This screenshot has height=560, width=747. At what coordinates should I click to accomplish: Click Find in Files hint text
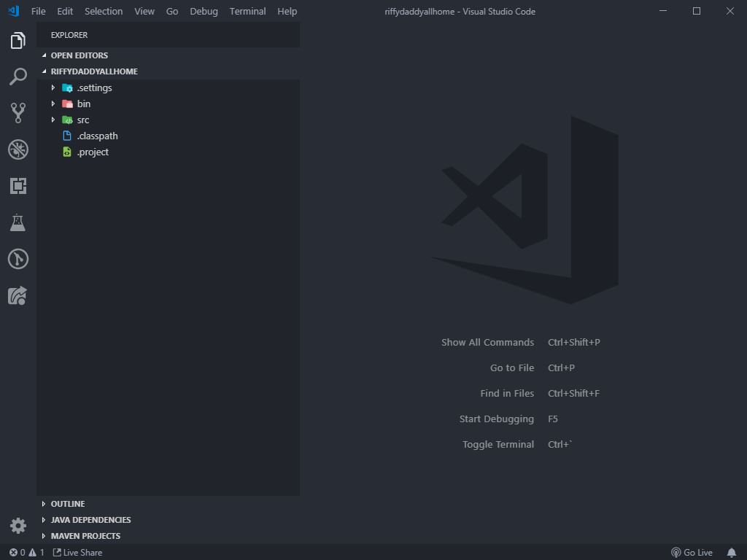tap(507, 393)
